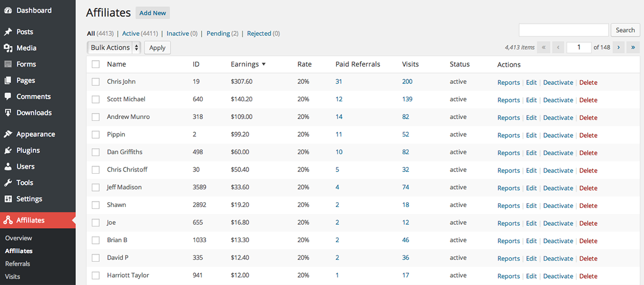Delete the Scott Michael affiliate
The height and width of the screenshot is (285, 644).
[x=588, y=100]
